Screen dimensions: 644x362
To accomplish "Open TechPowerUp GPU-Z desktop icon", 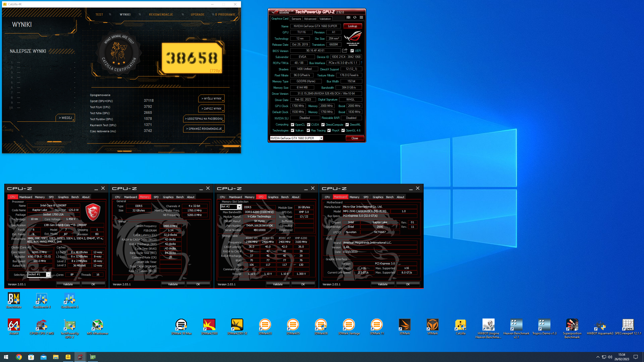I will (70, 329).
